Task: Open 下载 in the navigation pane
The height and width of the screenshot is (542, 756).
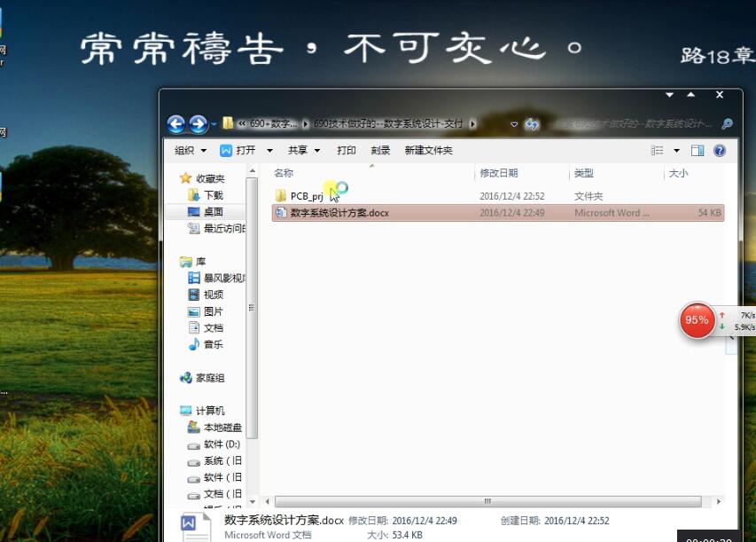Action: [205, 195]
